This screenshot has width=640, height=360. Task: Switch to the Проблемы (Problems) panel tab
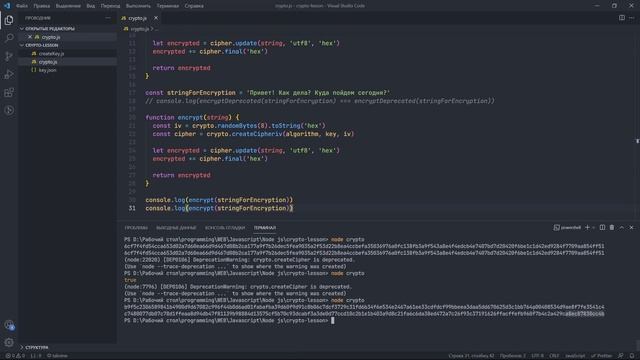[x=136, y=227]
